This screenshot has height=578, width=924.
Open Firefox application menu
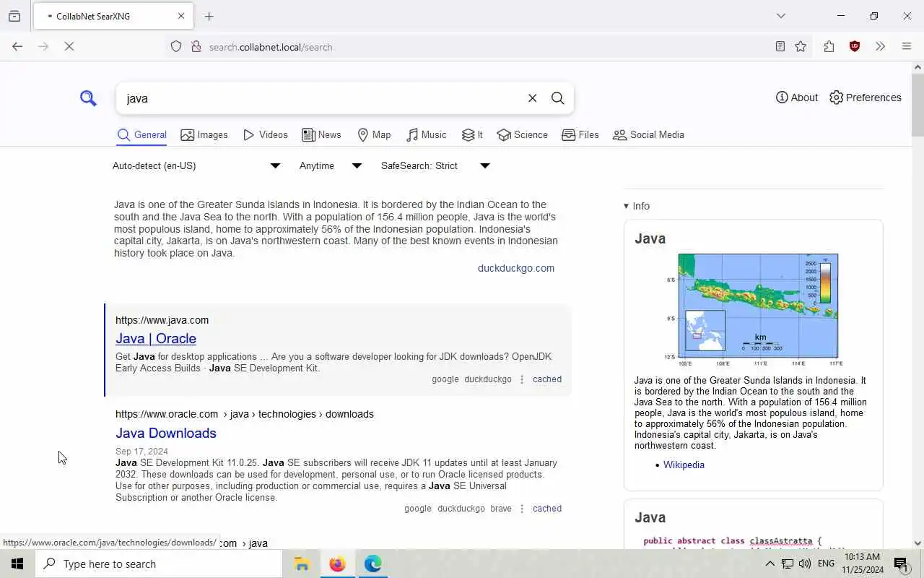pyautogui.click(x=907, y=46)
